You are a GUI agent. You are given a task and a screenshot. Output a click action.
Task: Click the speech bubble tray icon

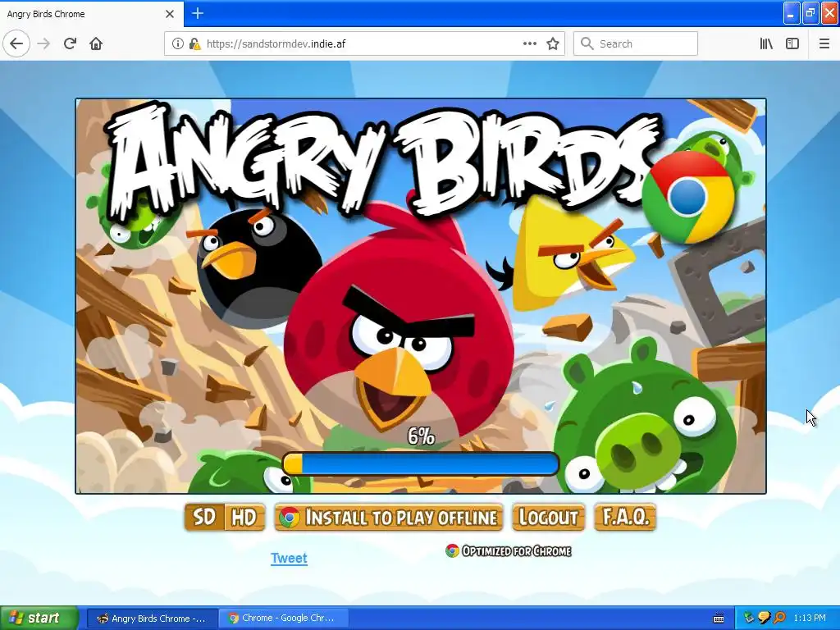tap(764, 619)
